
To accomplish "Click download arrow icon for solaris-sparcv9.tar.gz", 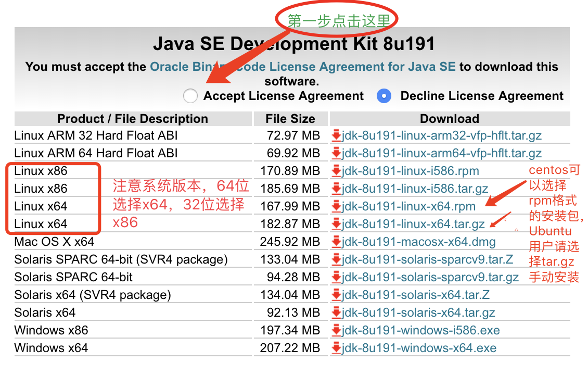I will [x=336, y=277].
